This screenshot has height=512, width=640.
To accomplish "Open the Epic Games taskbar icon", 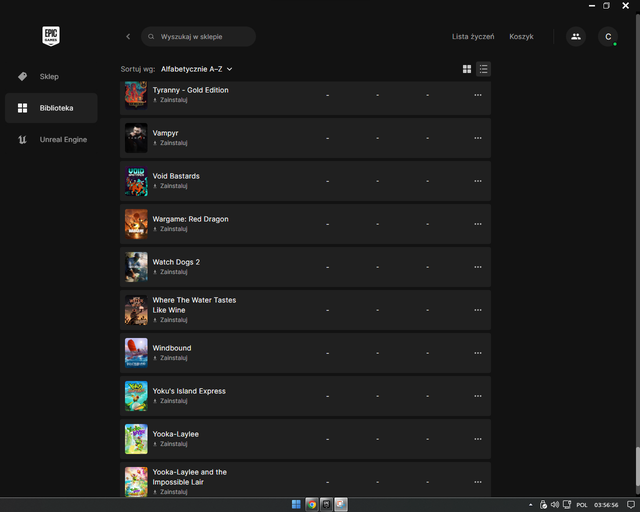I will click(x=326, y=505).
